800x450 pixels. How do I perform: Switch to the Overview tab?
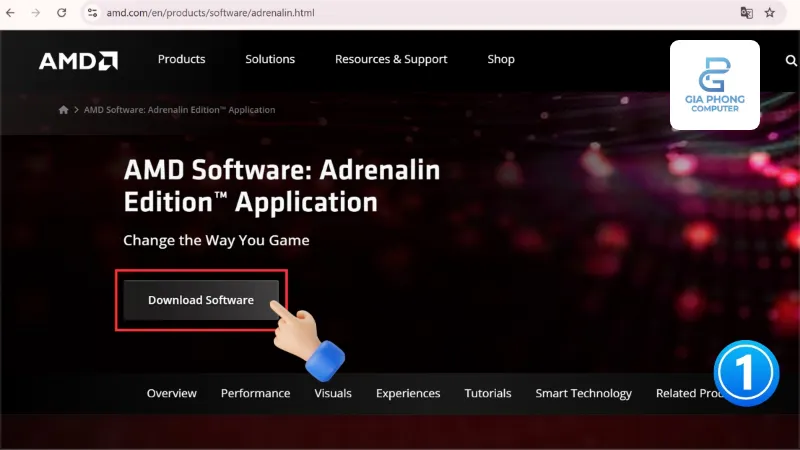click(x=171, y=393)
